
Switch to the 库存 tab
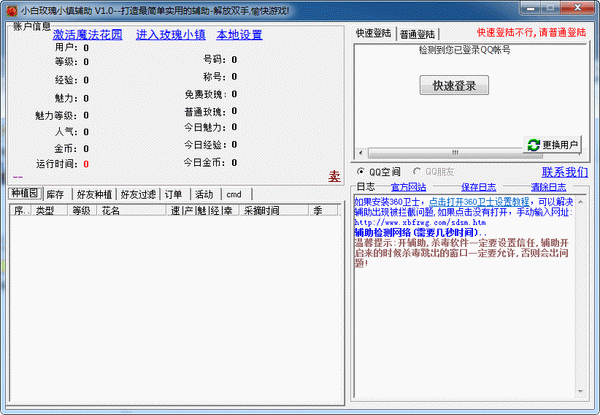(x=55, y=195)
